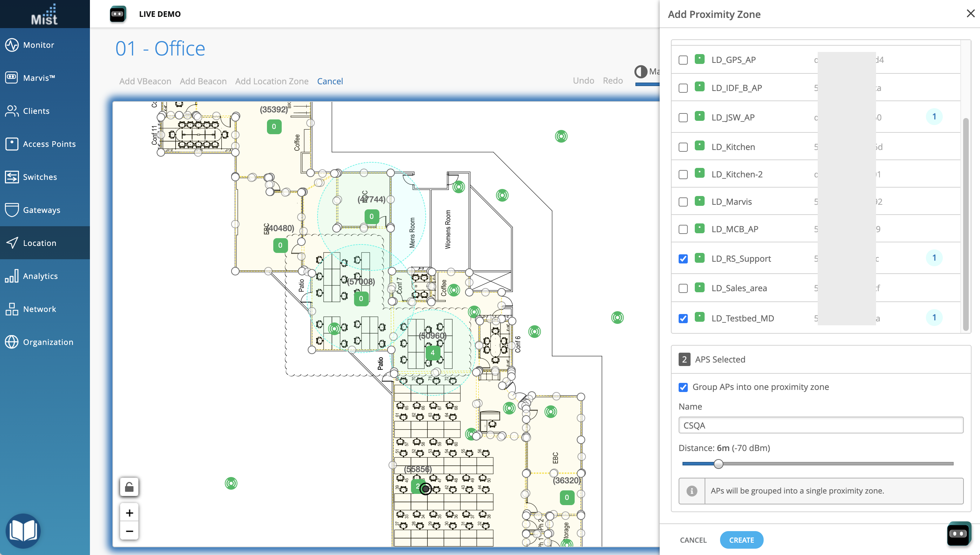This screenshot has width=980, height=555.
Task: Open Marvis from the sidebar icon
Action: tap(12, 78)
